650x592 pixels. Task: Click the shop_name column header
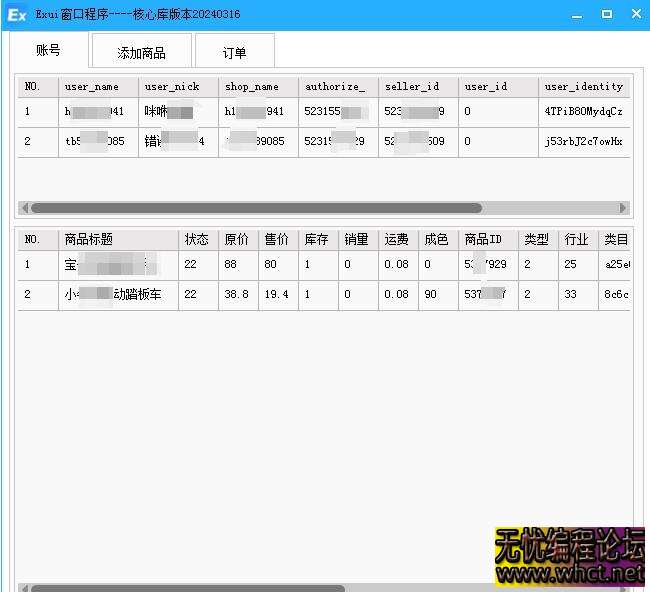[252, 87]
